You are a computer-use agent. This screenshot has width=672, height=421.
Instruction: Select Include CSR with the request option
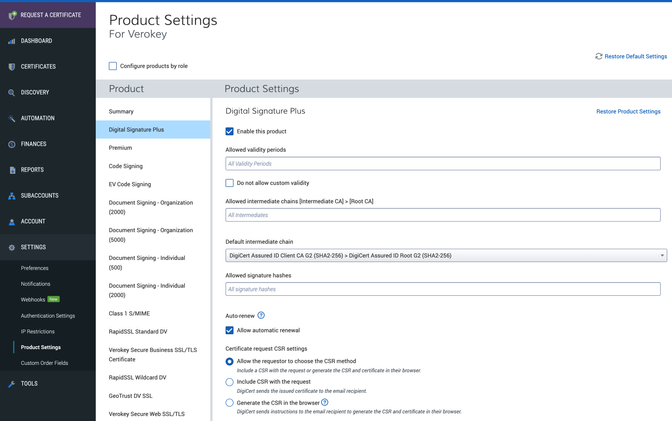point(230,382)
